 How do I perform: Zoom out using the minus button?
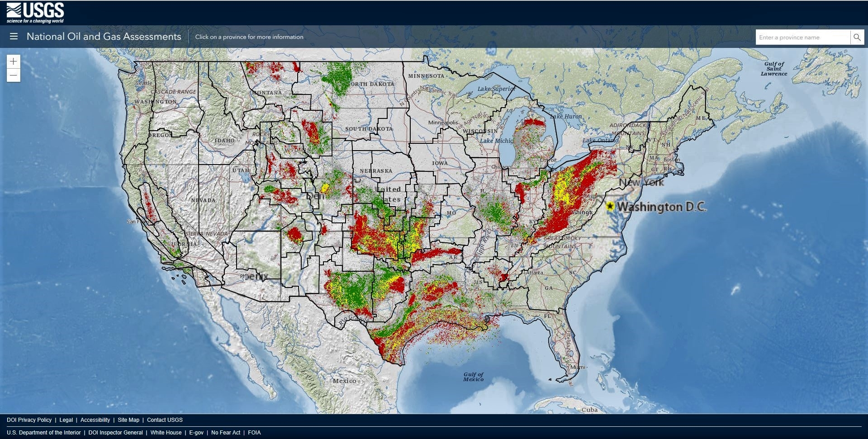[14, 75]
